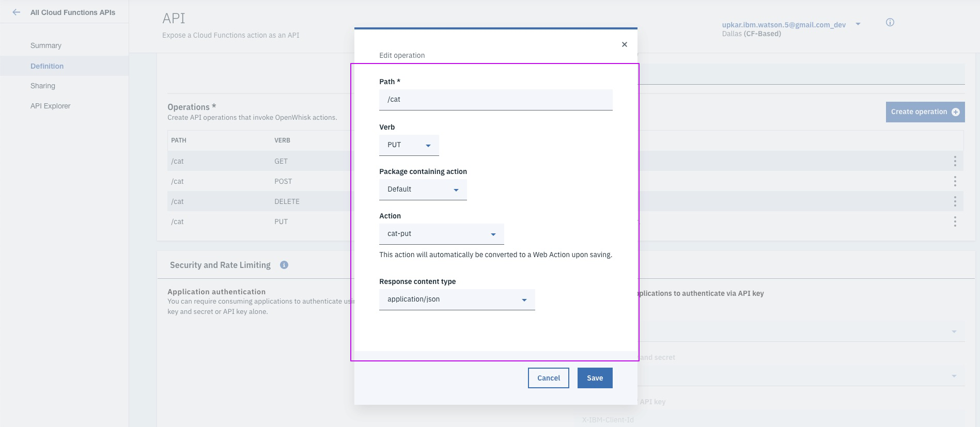Click the VERB column header
The height and width of the screenshot is (427, 980).
pyautogui.click(x=282, y=140)
